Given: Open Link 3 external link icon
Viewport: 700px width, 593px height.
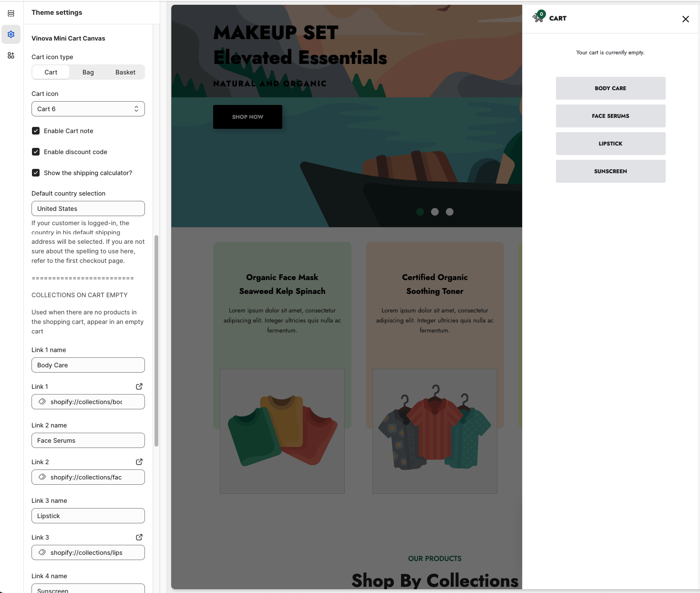Looking at the screenshot, I should [x=139, y=537].
